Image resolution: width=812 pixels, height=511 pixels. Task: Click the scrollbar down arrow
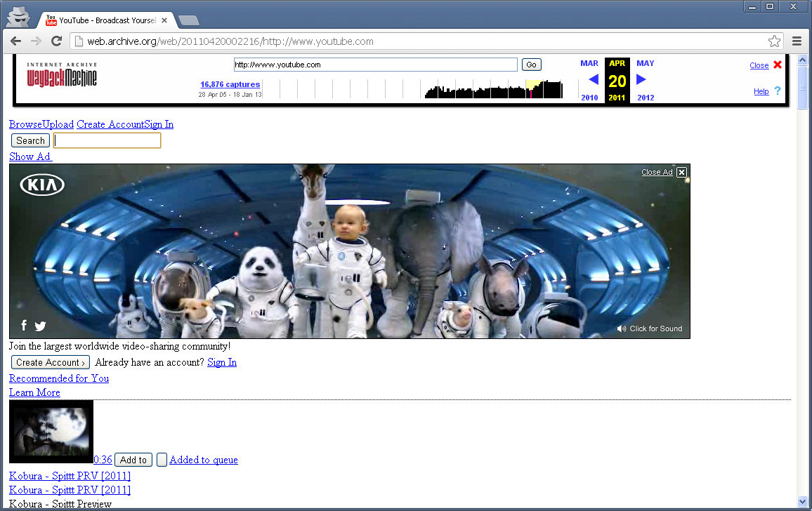coord(803,501)
